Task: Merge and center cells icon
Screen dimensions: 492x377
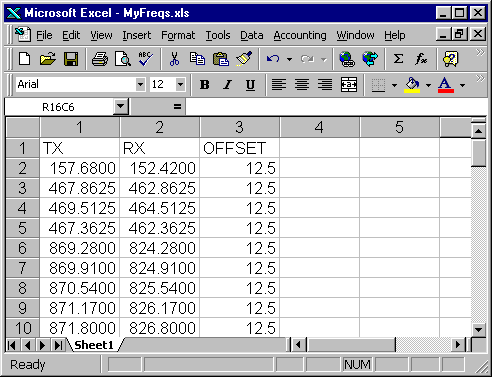Action: [x=349, y=85]
